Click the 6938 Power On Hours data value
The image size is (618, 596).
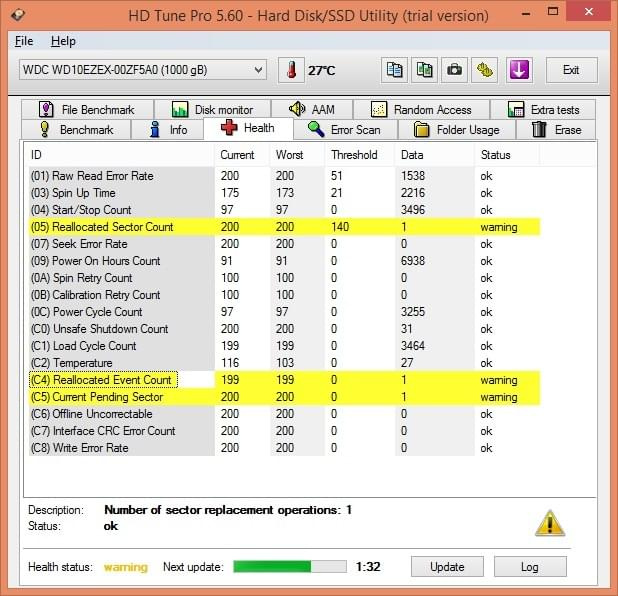point(413,261)
